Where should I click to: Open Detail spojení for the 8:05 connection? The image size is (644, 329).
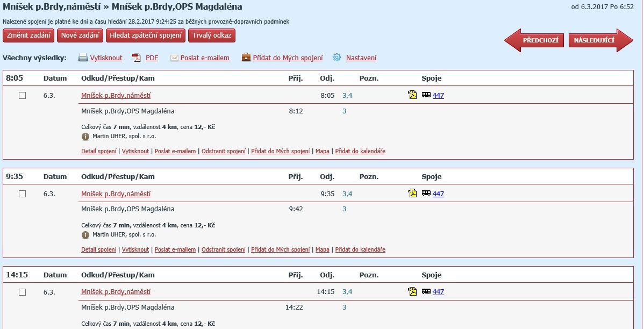point(98,151)
